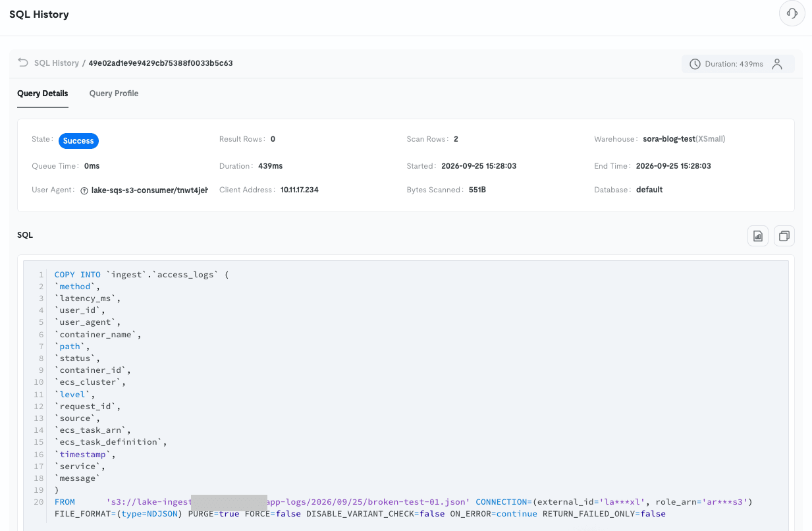Click the Result Rows value 0
The image size is (812, 531).
click(273, 139)
